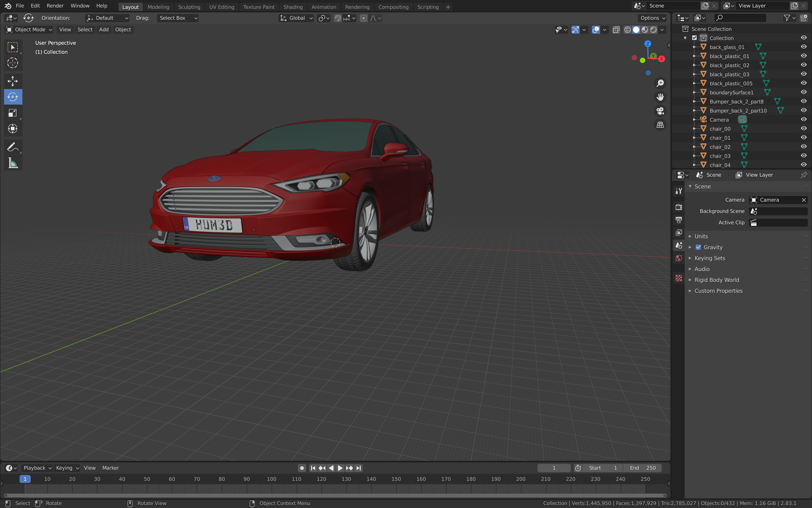The width and height of the screenshot is (812, 508).
Task: Select the Measure tool
Action: 13,163
